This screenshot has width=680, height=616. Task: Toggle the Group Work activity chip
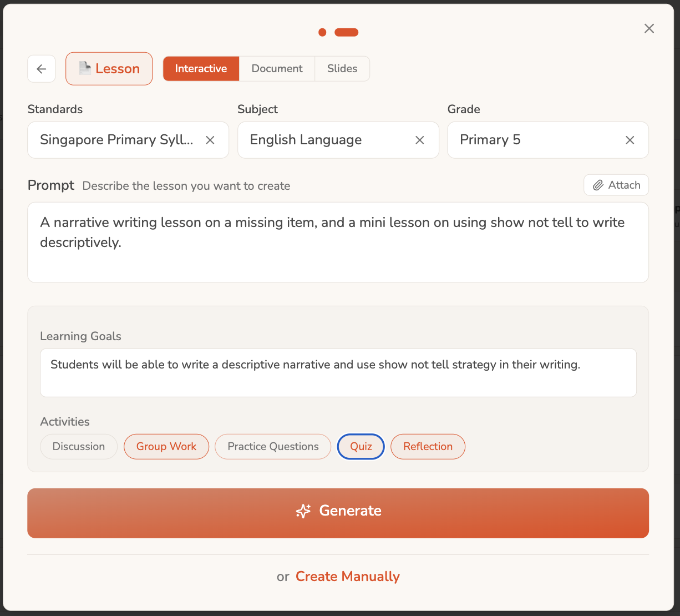[166, 447]
